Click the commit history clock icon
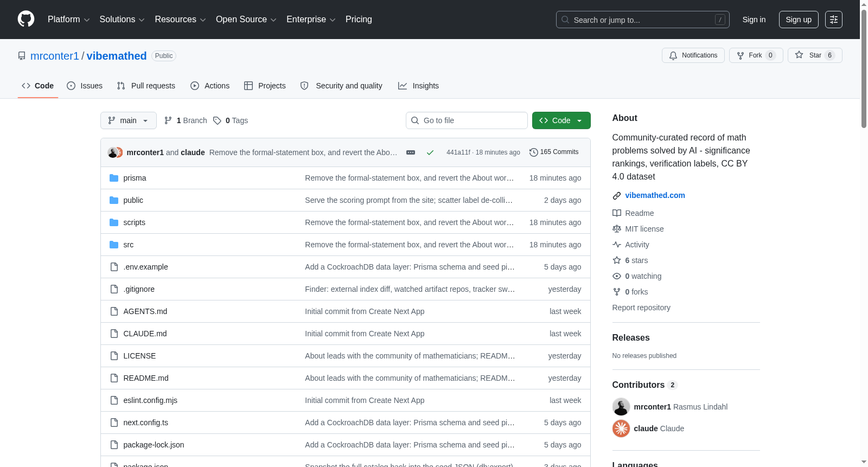Image resolution: width=868 pixels, height=467 pixels. coord(534,152)
